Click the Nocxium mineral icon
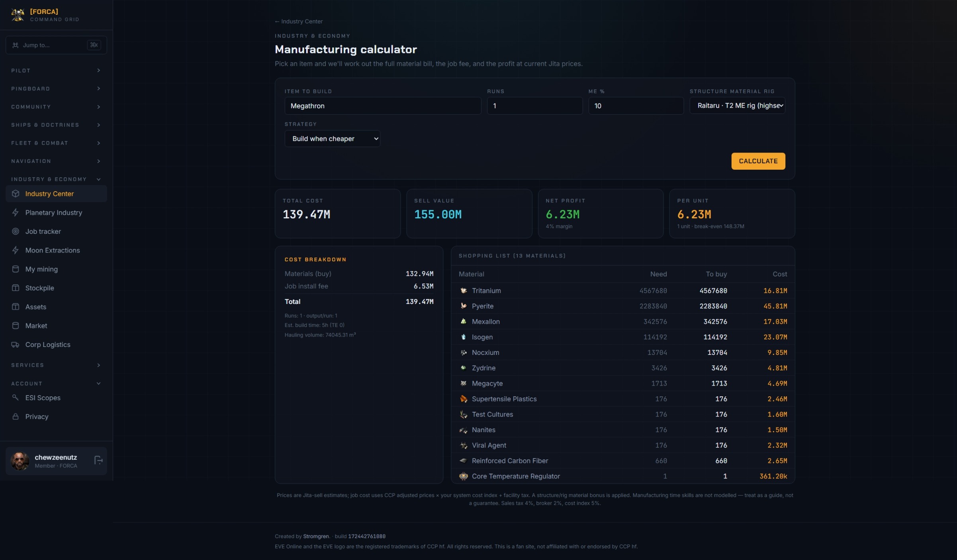The height and width of the screenshot is (560, 957). pos(464,352)
